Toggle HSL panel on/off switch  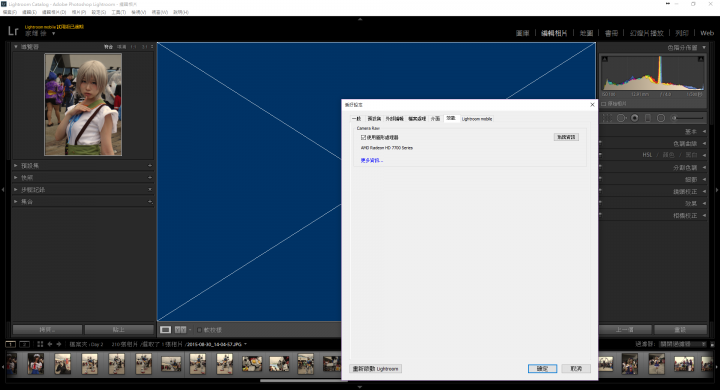coord(601,155)
